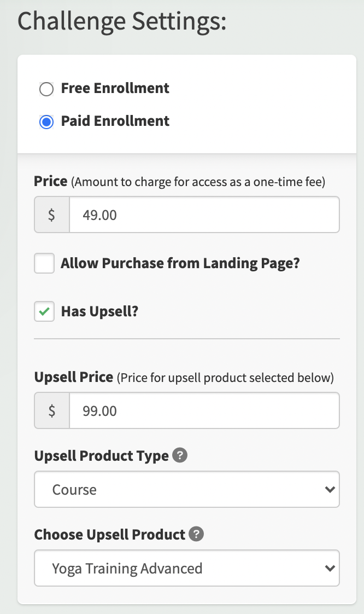The height and width of the screenshot is (614, 364).
Task: Click chevron arrow of Yoga Training Advanced dropdown
Action: [x=330, y=568]
